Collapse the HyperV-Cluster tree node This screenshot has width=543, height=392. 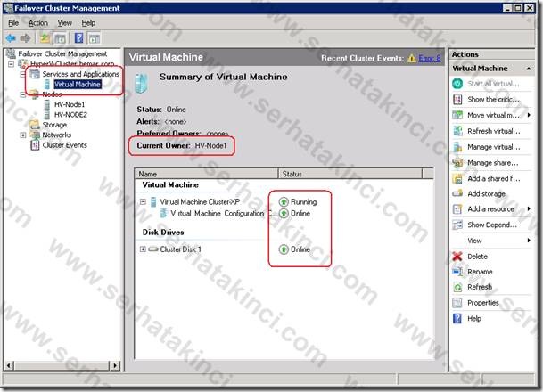(12, 64)
